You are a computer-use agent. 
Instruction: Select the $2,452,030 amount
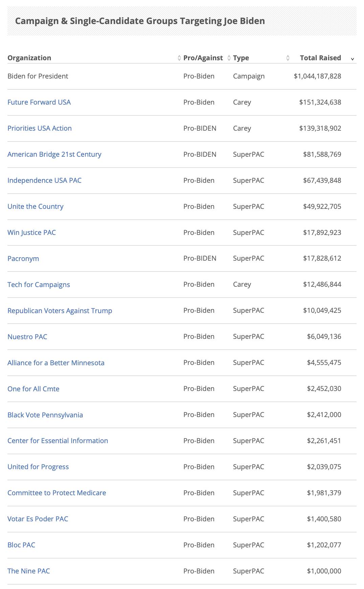coord(324,389)
